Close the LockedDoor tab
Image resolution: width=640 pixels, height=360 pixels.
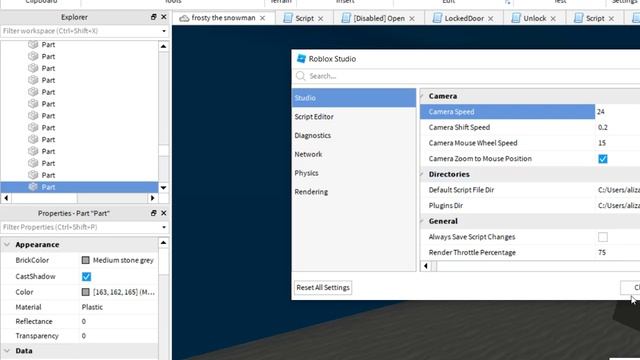tap(491, 19)
